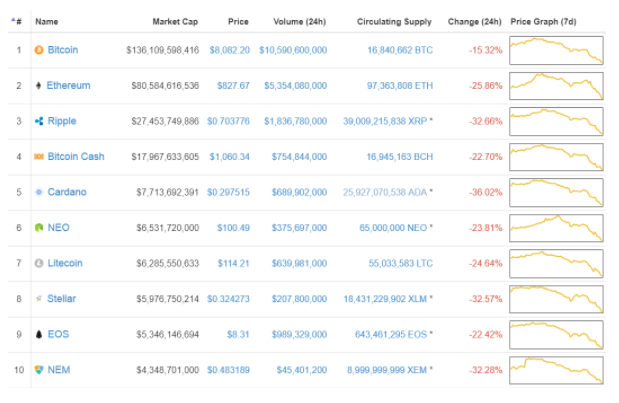The image size is (619, 403).
Task: View Bitcoin 7-day price graph
Action: [x=556, y=50]
